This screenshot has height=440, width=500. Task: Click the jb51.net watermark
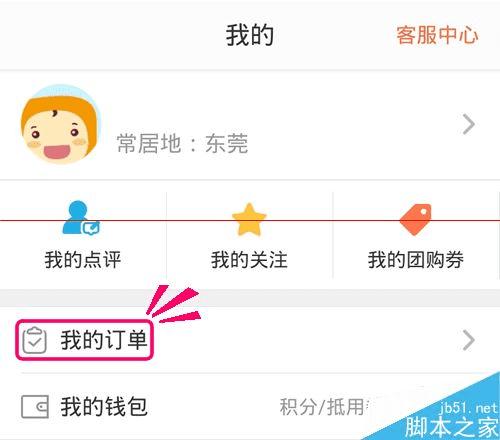pyautogui.click(x=468, y=408)
